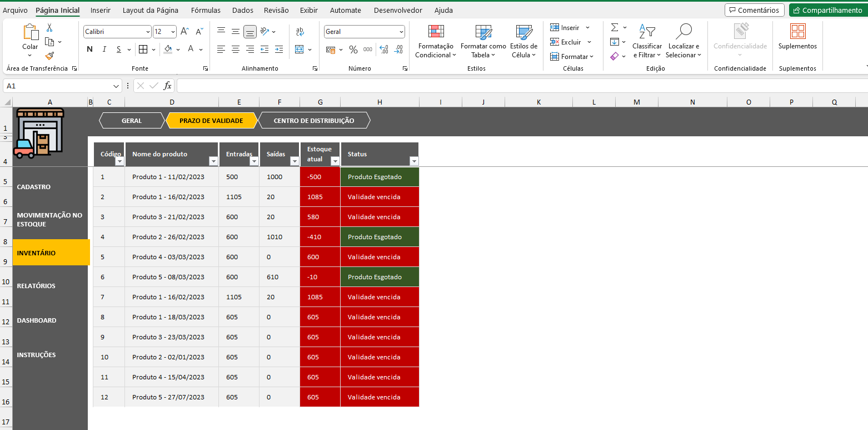Click the Orientation text angle icon
Image resolution: width=868 pixels, height=430 pixels.
click(x=265, y=32)
